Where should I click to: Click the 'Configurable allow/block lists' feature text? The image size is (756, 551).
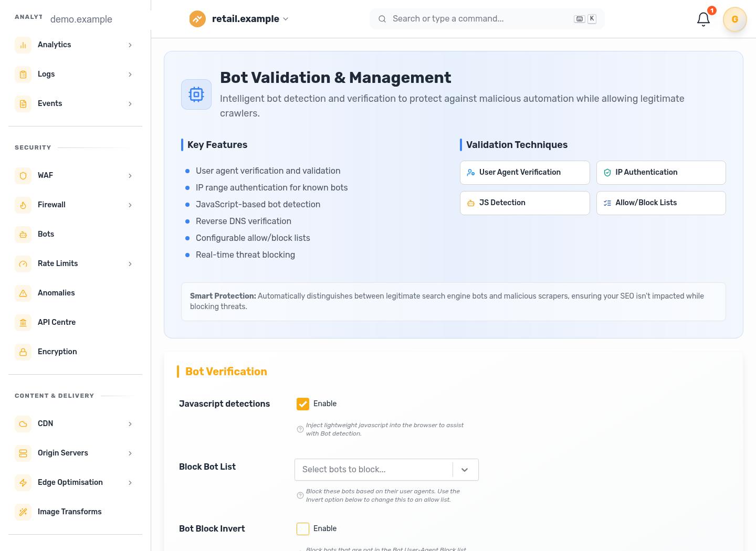[253, 238]
